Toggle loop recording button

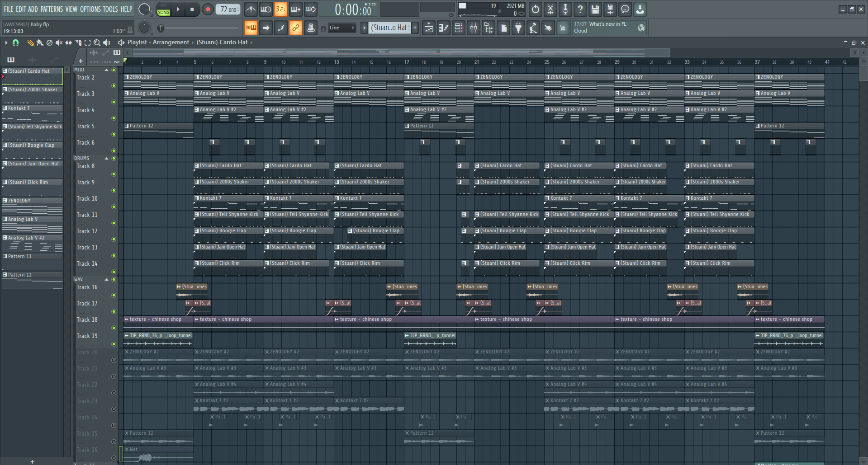[x=311, y=9]
